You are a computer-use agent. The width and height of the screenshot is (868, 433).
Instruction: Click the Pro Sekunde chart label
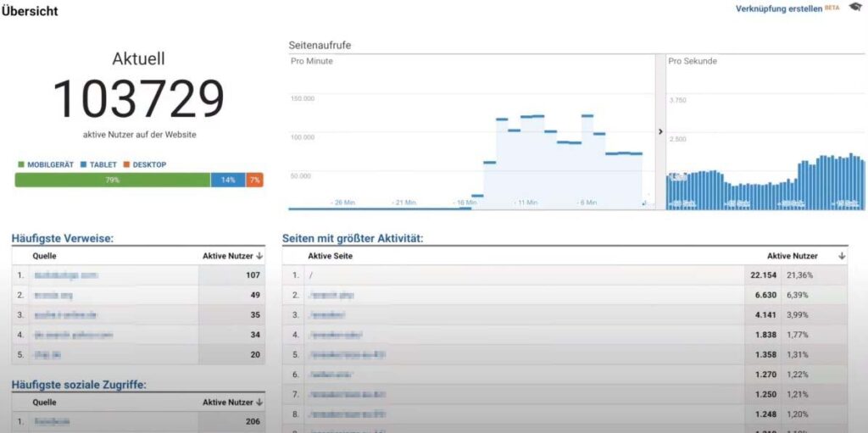(x=693, y=62)
